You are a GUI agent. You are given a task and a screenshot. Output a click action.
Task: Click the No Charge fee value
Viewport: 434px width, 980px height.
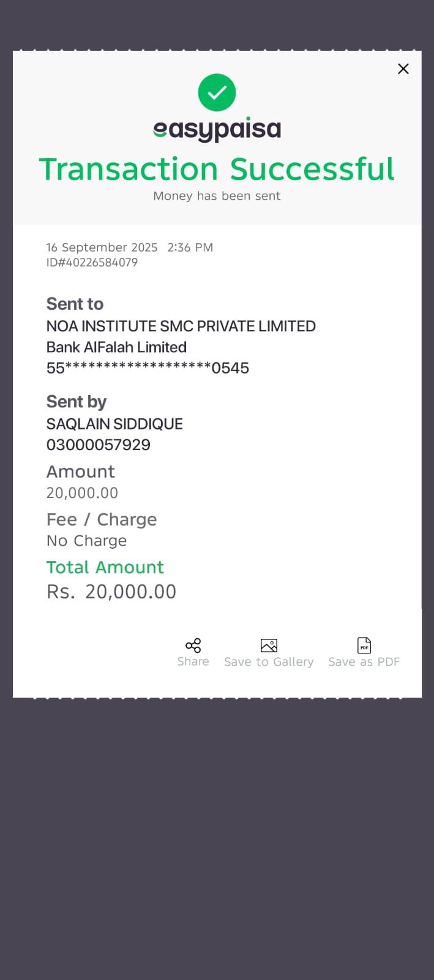click(x=87, y=541)
